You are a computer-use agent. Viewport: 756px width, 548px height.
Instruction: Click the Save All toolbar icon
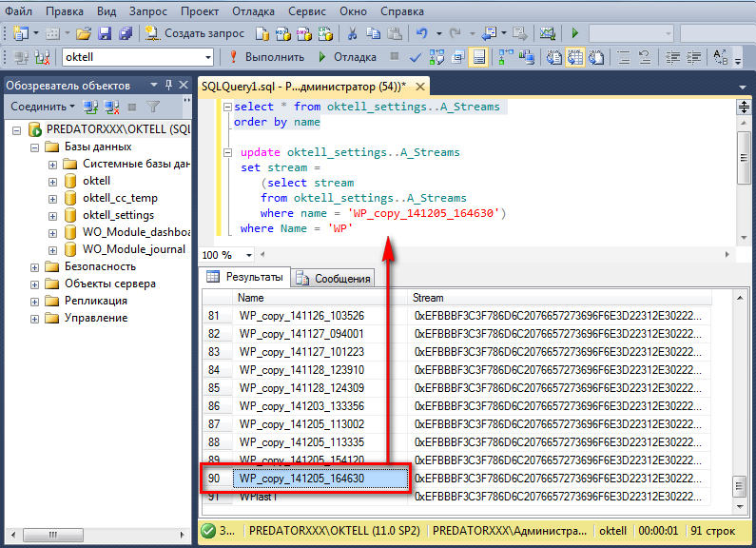coord(126,33)
